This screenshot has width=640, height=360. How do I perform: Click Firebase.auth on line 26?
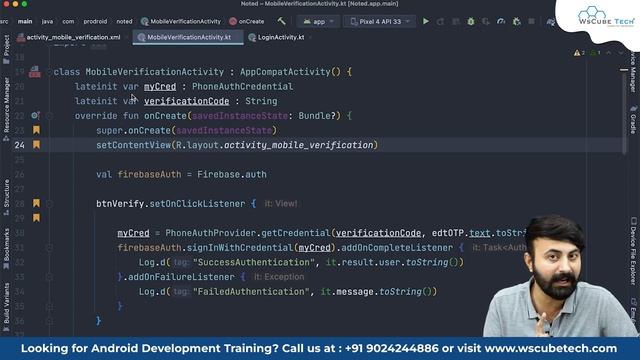click(x=232, y=174)
